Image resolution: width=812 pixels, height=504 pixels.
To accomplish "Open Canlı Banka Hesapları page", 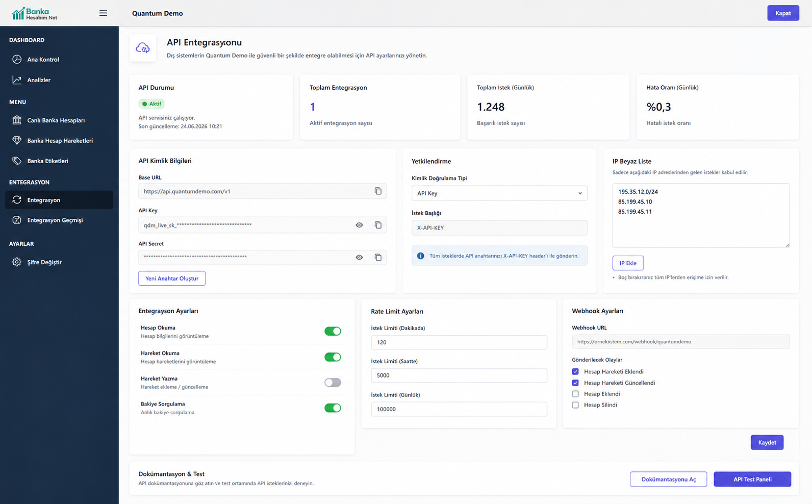I will click(59, 120).
